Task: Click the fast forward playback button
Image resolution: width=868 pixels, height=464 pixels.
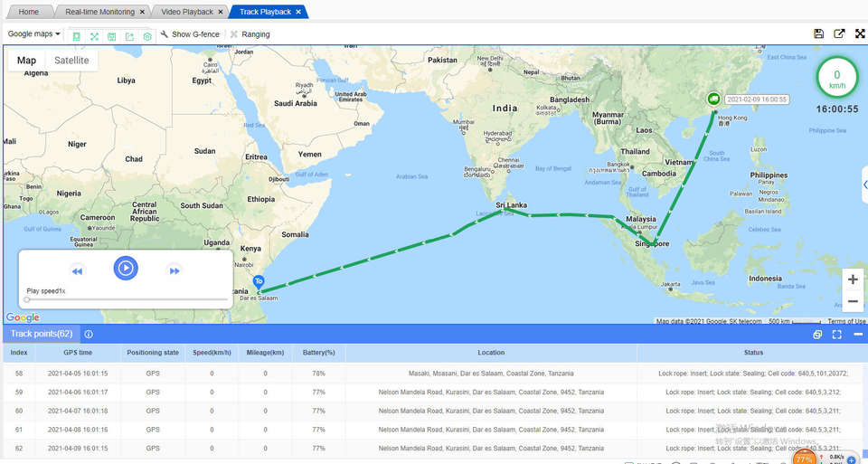Action: 175,270
